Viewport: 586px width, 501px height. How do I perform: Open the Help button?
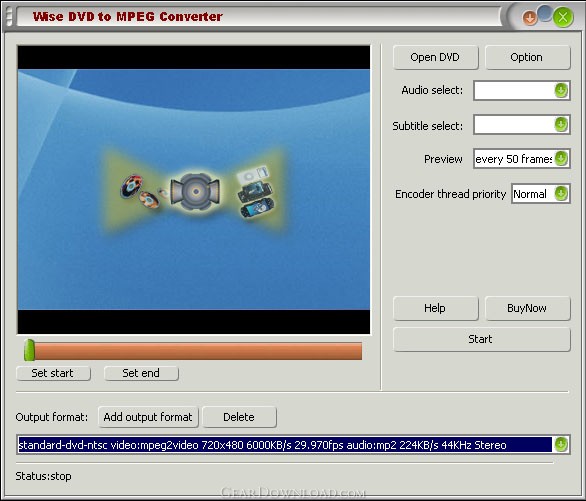[x=435, y=308]
